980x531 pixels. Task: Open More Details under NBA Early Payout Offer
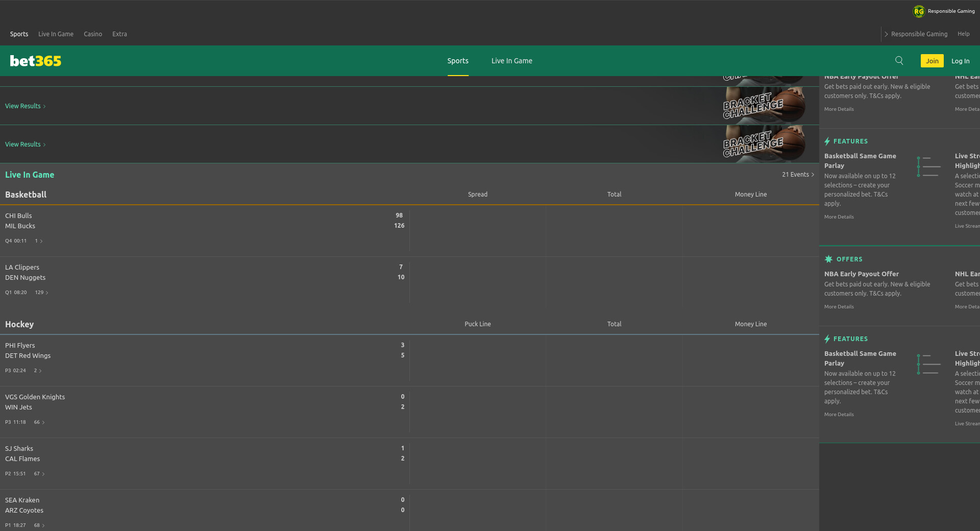coord(839,307)
